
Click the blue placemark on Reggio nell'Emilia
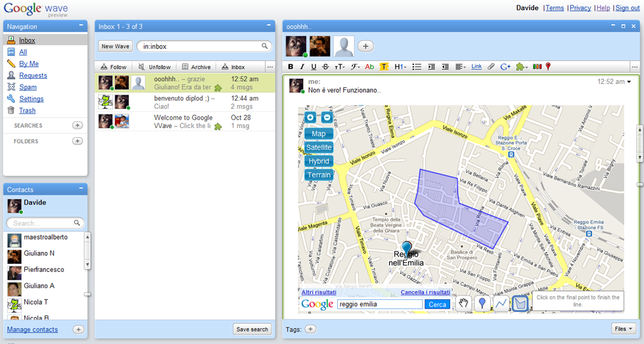coord(407,248)
